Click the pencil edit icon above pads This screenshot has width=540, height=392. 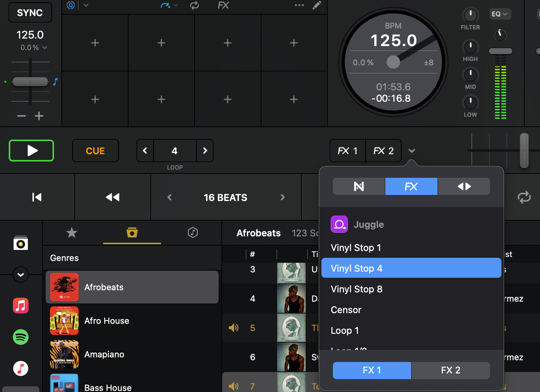pos(316,5)
